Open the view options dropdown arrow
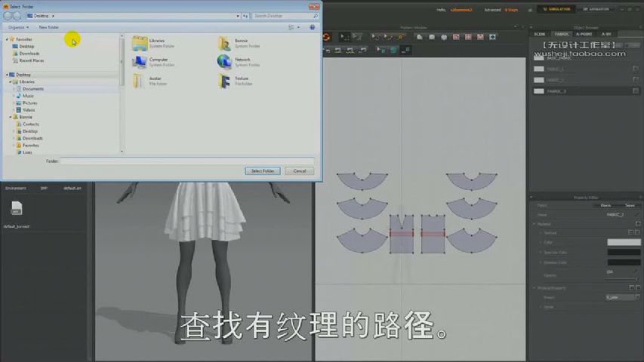644x362 pixels. click(298, 27)
